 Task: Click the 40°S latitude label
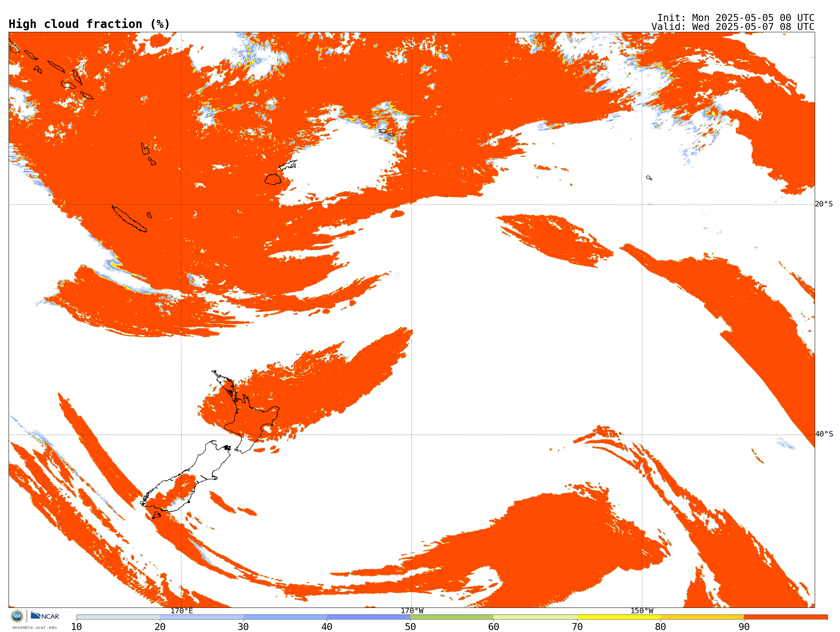click(x=824, y=434)
